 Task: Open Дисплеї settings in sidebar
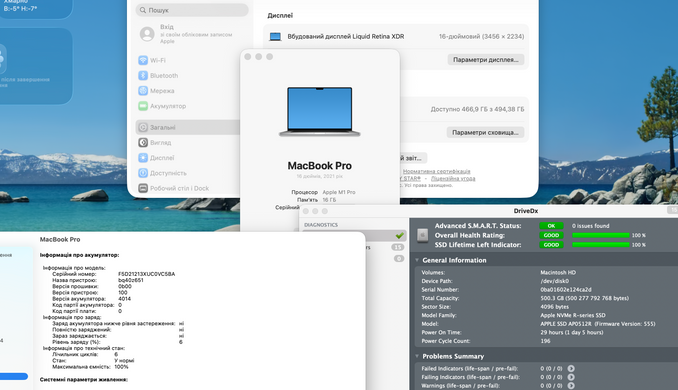[x=156, y=158]
